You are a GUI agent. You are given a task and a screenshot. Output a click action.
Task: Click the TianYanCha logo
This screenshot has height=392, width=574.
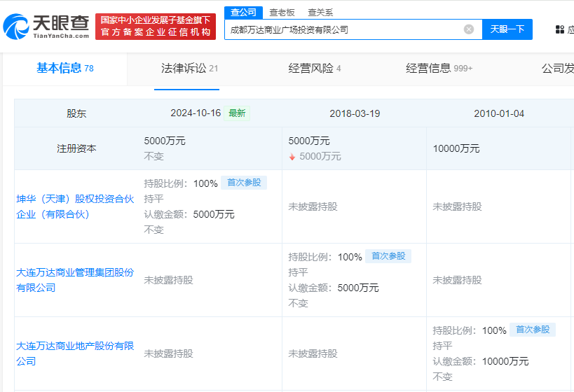(46, 26)
